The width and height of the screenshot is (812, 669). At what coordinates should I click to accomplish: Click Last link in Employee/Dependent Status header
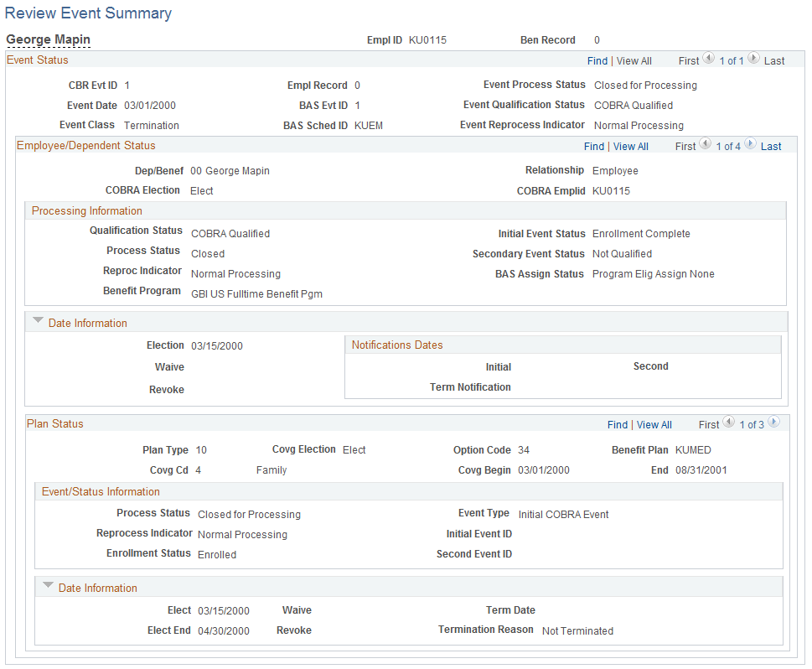click(771, 147)
